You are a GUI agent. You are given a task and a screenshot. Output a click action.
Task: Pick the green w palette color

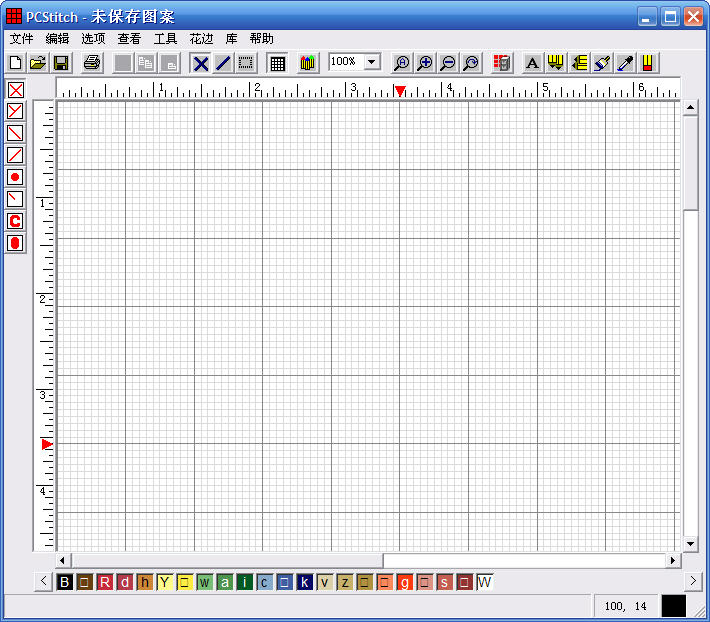tap(204, 582)
